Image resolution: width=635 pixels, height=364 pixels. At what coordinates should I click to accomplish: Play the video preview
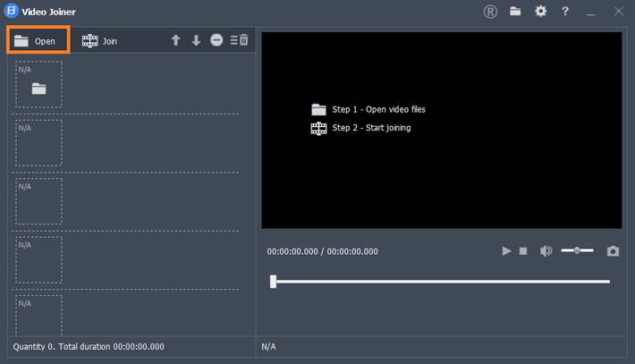tap(506, 251)
